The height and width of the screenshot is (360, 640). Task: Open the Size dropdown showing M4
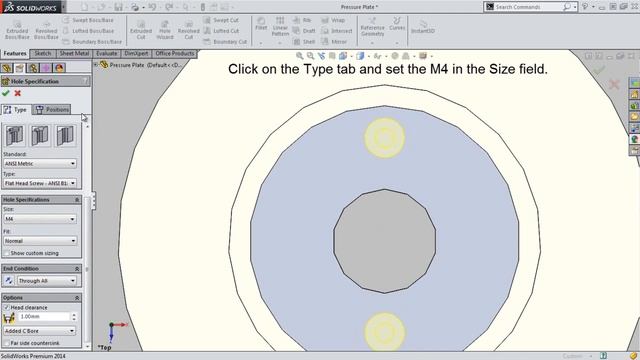point(40,219)
